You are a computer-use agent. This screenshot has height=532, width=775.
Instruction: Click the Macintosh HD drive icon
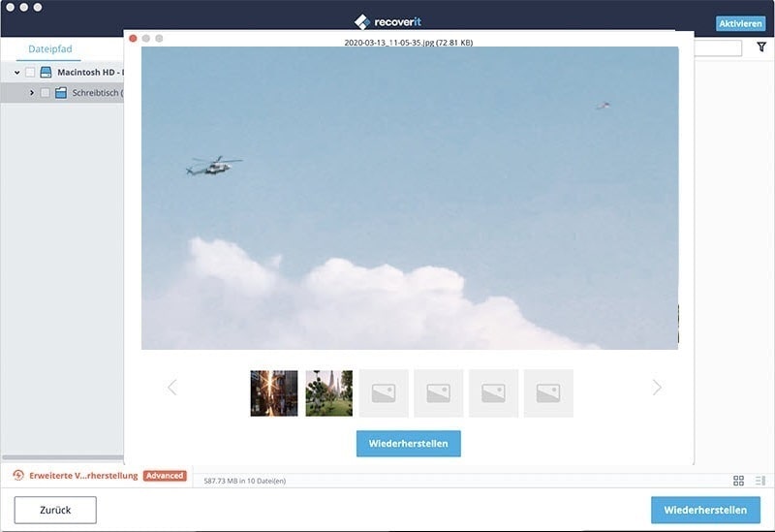click(46, 72)
